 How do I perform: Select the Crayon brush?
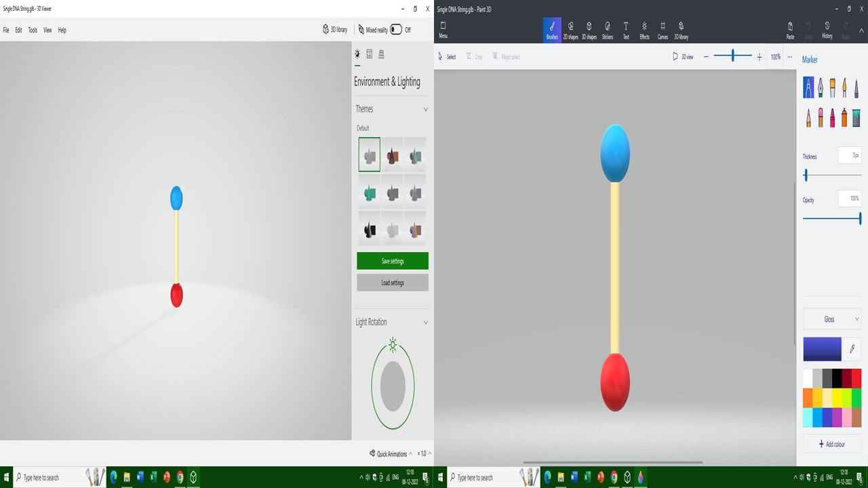tap(833, 117)
